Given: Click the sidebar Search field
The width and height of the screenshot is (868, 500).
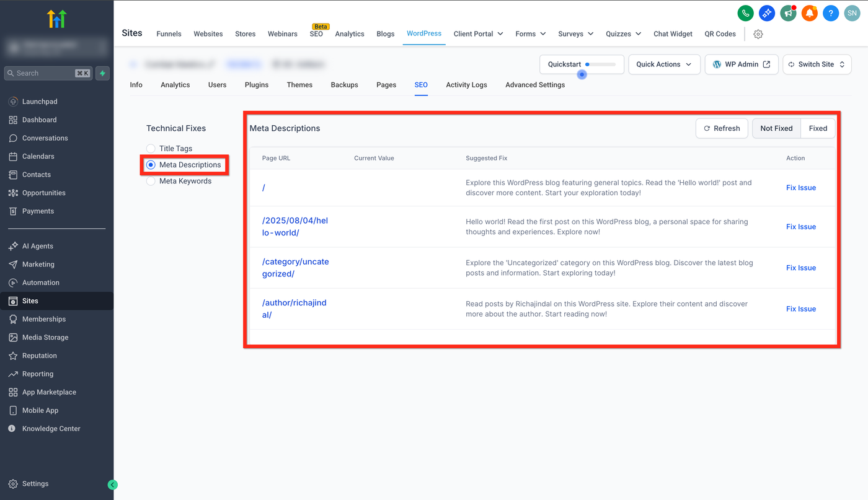Looking at the screenshot, I should click(48, 73).
